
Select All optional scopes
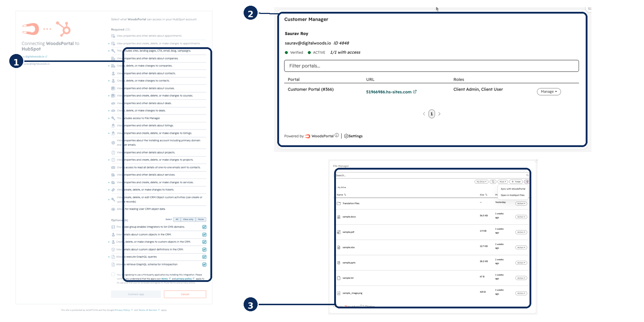coord(177,219)
